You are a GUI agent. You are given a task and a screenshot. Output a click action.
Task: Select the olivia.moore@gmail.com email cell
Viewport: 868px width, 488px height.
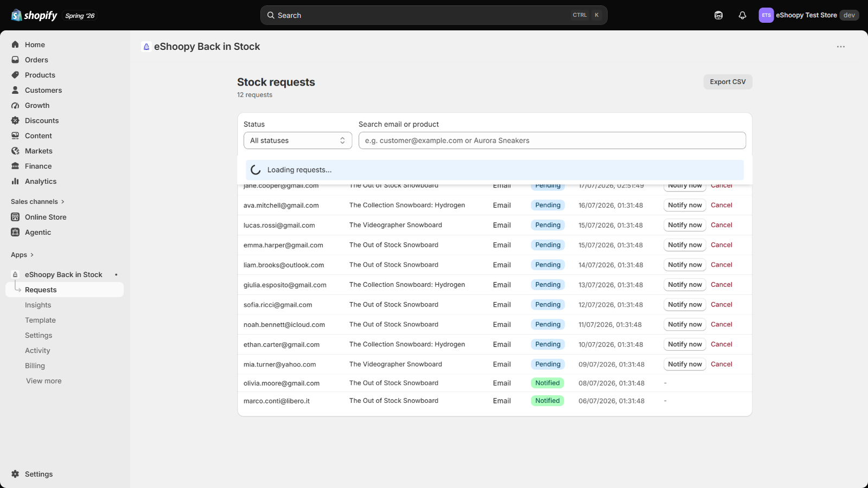pos(282,383)
